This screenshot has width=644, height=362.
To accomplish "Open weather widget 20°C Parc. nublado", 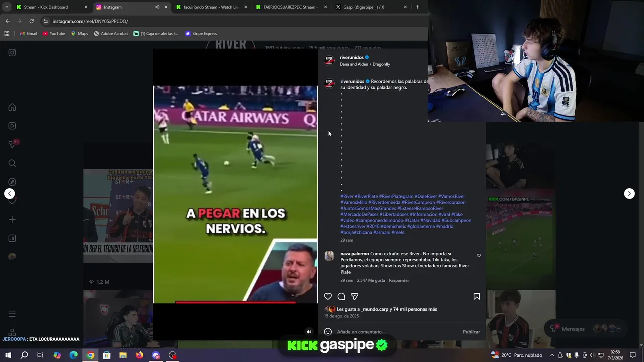I will (x=516, y=355).
